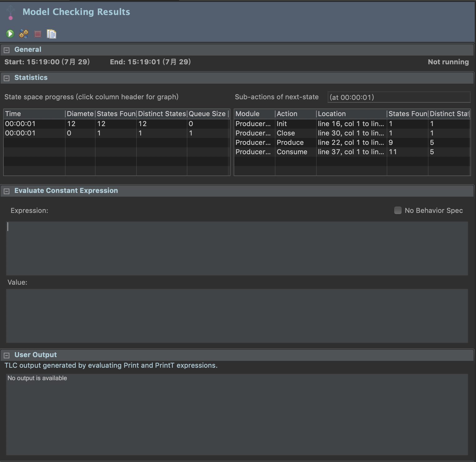476x462 pixels.
Task: Sort by Module column header
Action: (x=255, y=114)
